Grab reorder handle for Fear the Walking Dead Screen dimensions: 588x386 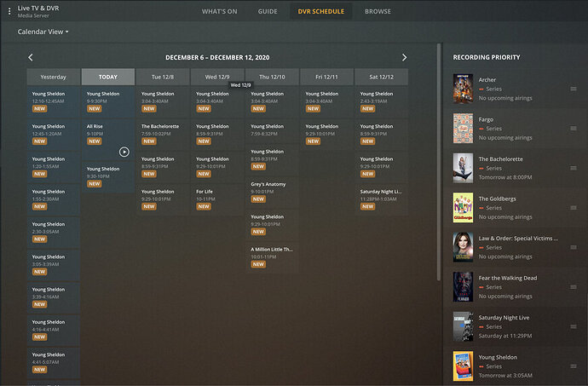pyautogui.click(x=574, y=287)
